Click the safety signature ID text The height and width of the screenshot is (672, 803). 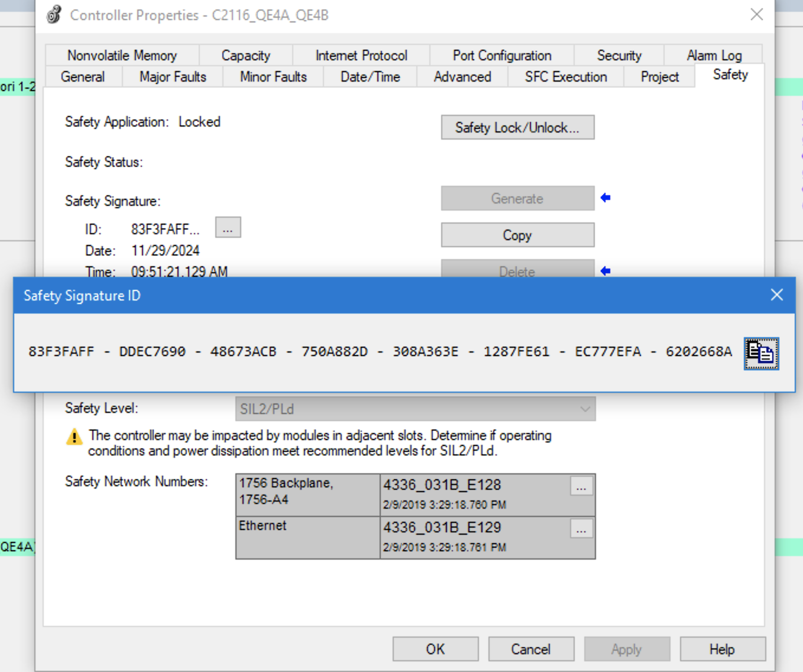(380, 352)
